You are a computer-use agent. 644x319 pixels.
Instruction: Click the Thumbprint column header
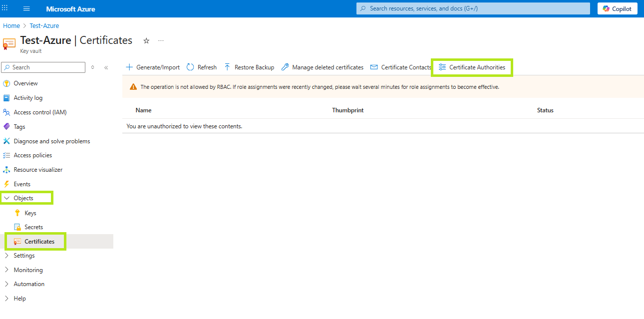point(348,110)
